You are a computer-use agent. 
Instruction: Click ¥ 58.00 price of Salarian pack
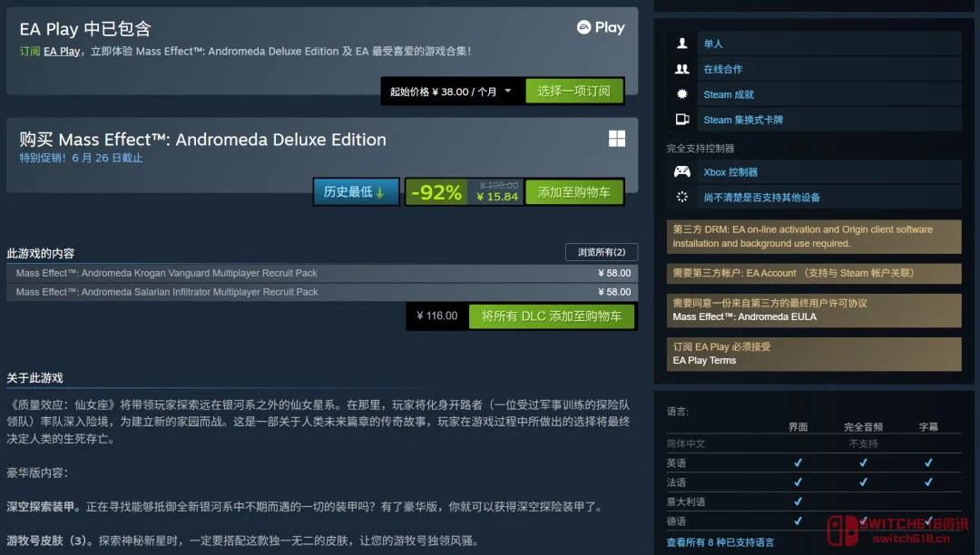[614, 292]
